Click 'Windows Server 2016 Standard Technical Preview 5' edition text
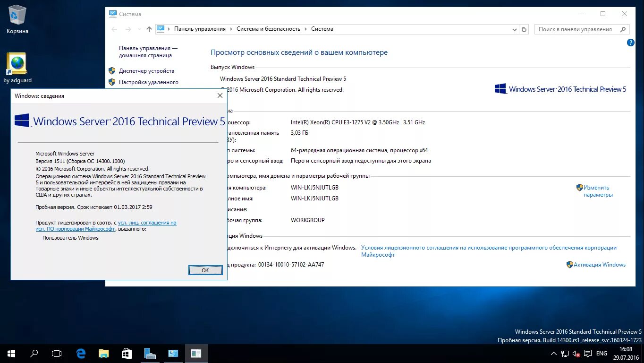 [283, 79]
